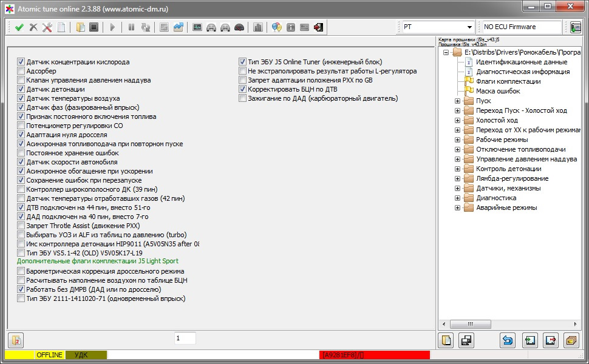
Task: Expand the Лямбда-регулирование tree node
Action: click(457, 178)
